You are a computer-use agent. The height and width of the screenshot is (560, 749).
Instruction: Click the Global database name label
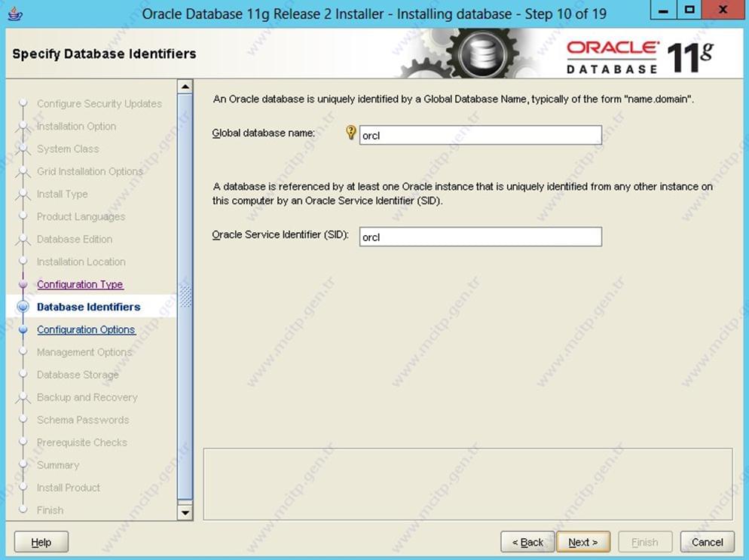pyautogui.click(x=264, y=133)
